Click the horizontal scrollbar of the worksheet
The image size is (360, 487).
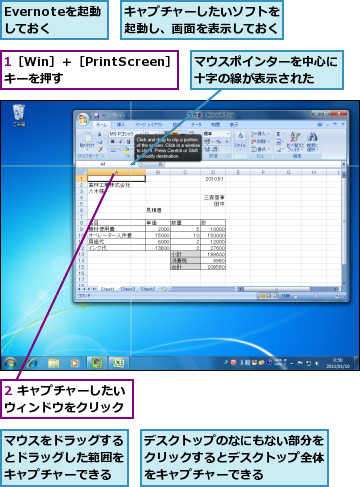(x=289, y=289)
